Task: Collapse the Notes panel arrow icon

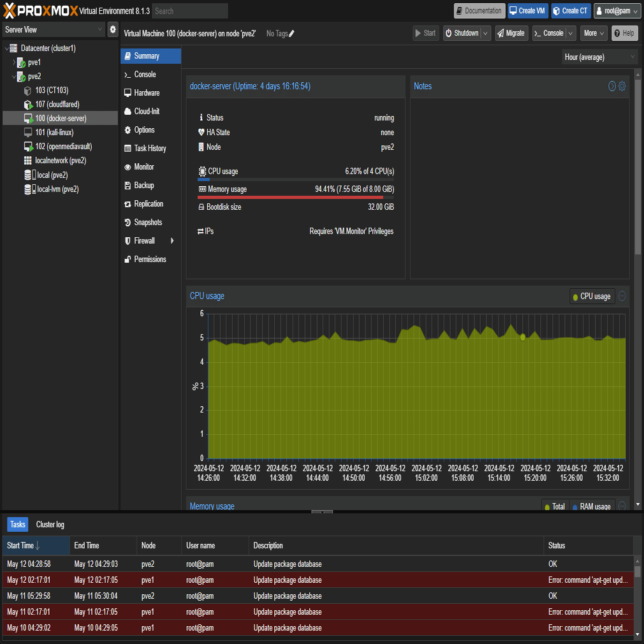Action: [611, 86]
